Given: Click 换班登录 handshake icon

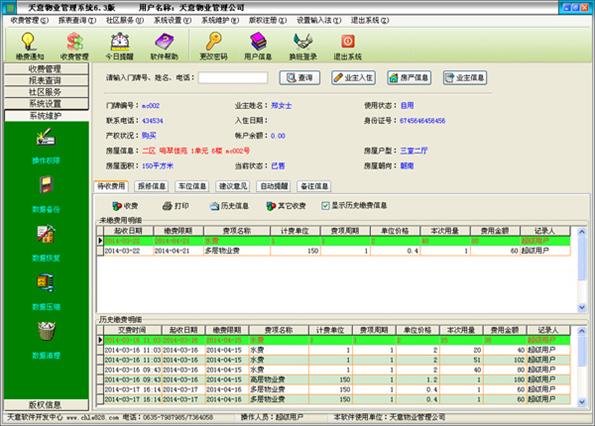Looking at the screenshot, I should [303, 46].
